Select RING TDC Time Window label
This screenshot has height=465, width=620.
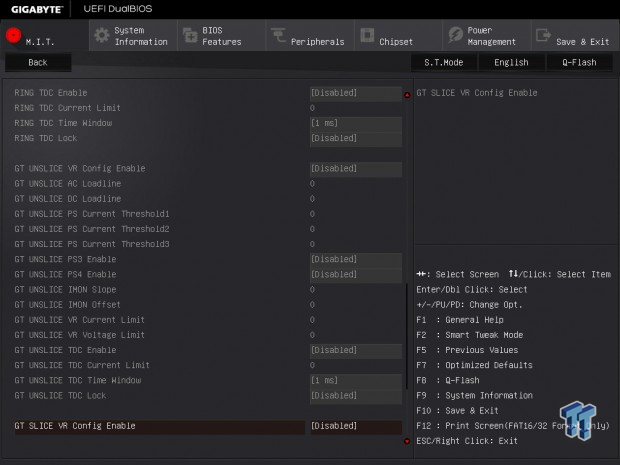click(x=63, y=123)
